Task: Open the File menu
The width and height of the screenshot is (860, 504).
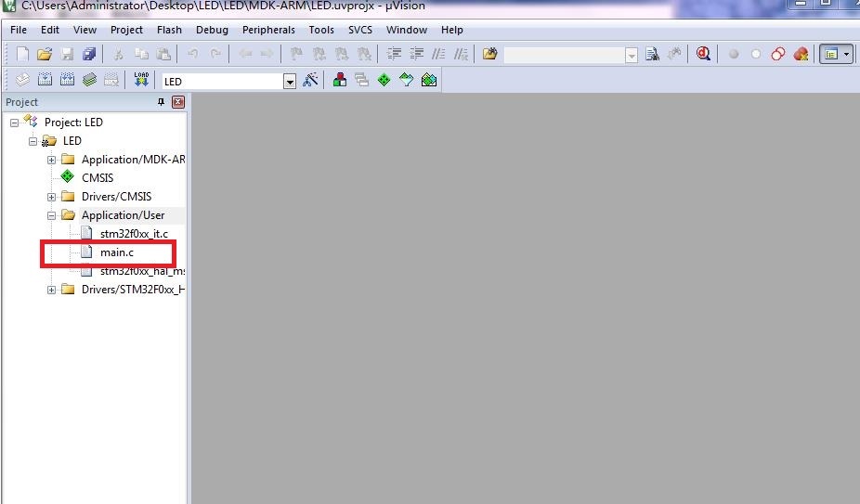Action: (x=18, y=30)
